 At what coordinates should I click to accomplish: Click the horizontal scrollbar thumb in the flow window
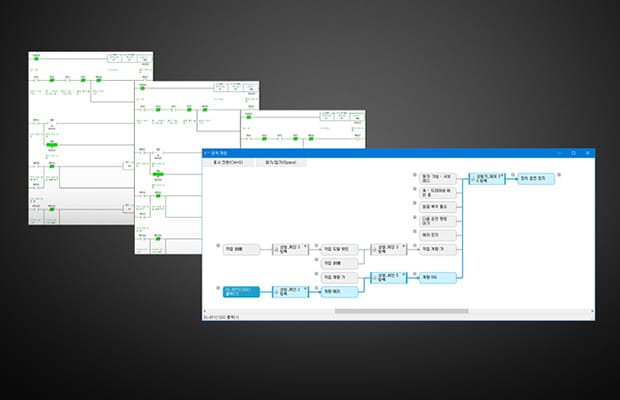(x=400, y=311)
